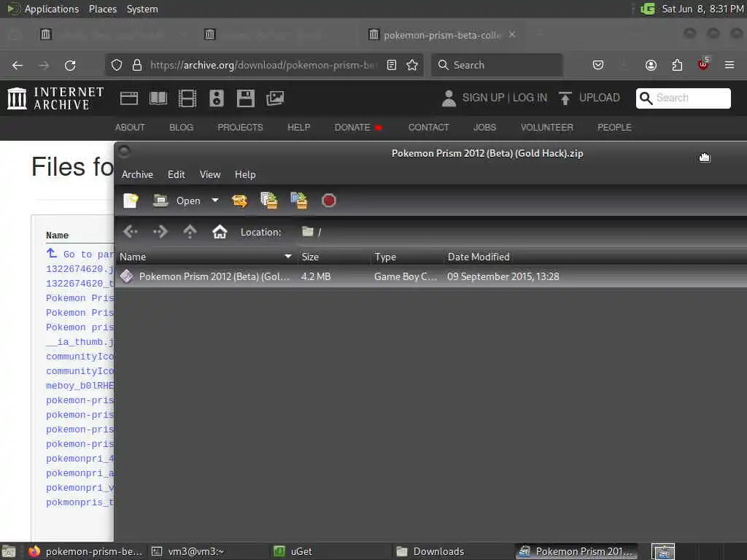Switch to Downloads taskbar window
The width and height of the screenshot is (747, 560).
(452, 551)
